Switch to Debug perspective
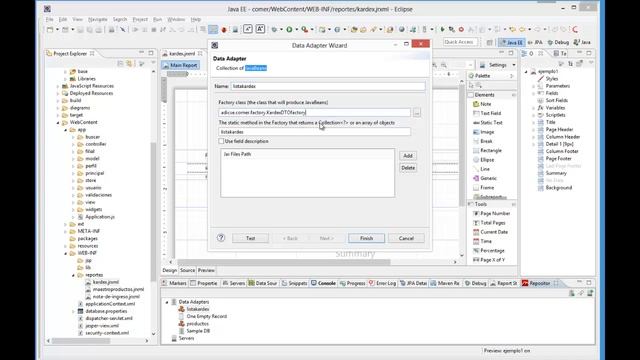The height and width of the screenshot is (360, 640). (x=558, y=42)
